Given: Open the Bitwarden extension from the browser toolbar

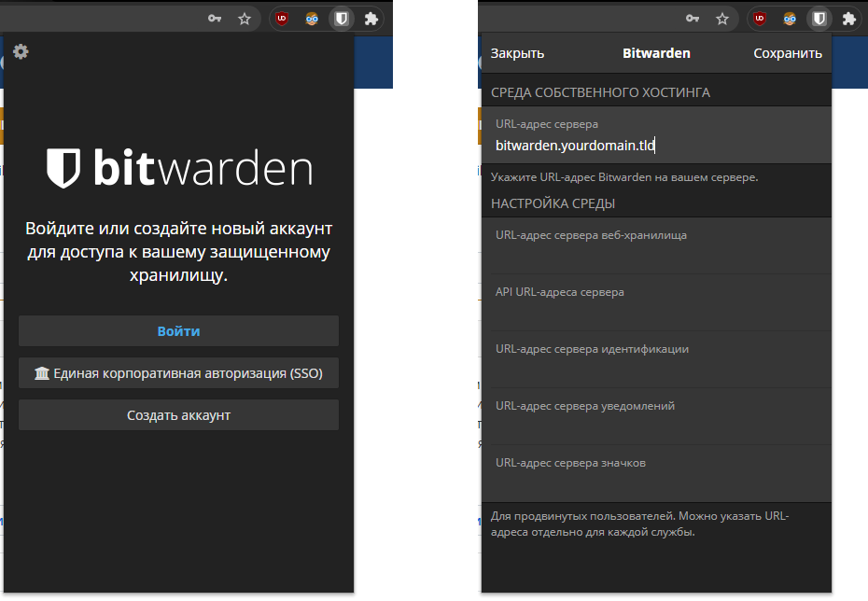Looking at the screenshot, I should coord(341,18).
